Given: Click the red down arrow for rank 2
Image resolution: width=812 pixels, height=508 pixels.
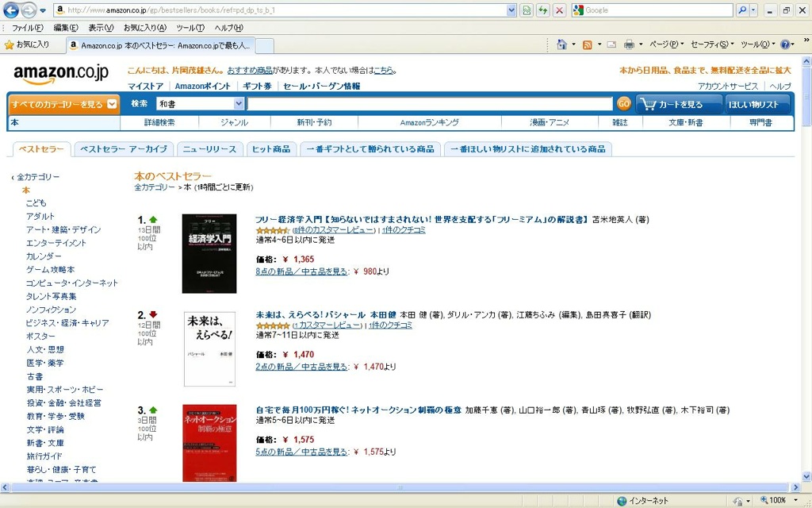Looking at the screenshot, I should 153,314.
